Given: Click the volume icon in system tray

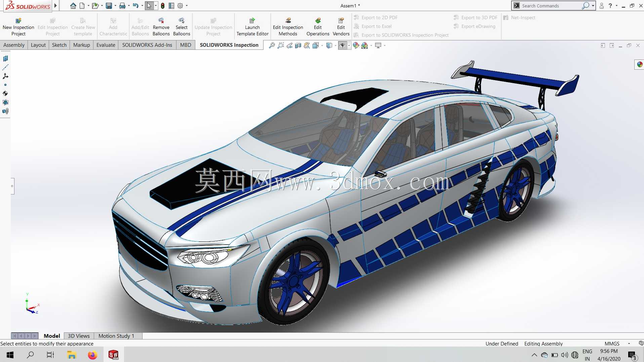Looking at the screenshot, I should [565, 355].
